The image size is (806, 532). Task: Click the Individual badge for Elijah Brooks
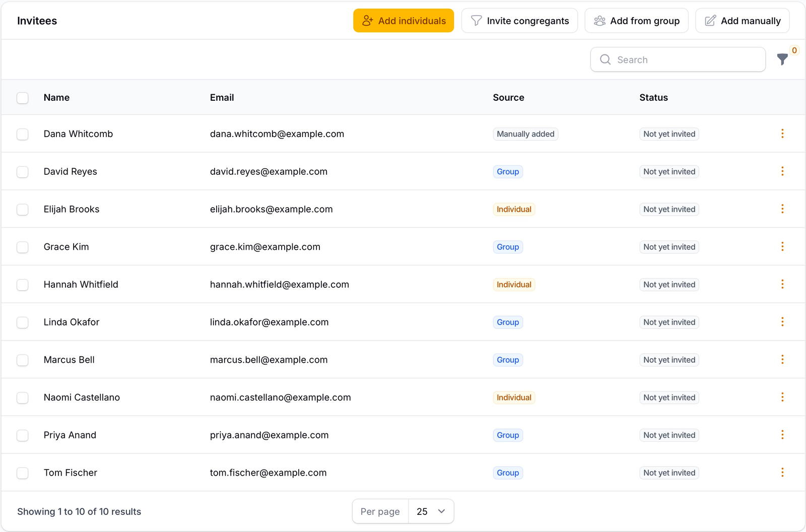click(514, 209)
